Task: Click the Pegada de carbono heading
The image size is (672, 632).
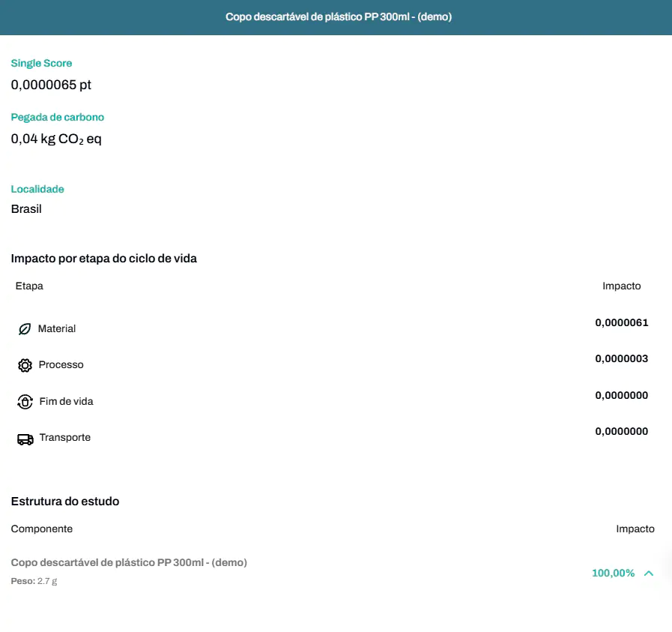Action: pos(58,118)
